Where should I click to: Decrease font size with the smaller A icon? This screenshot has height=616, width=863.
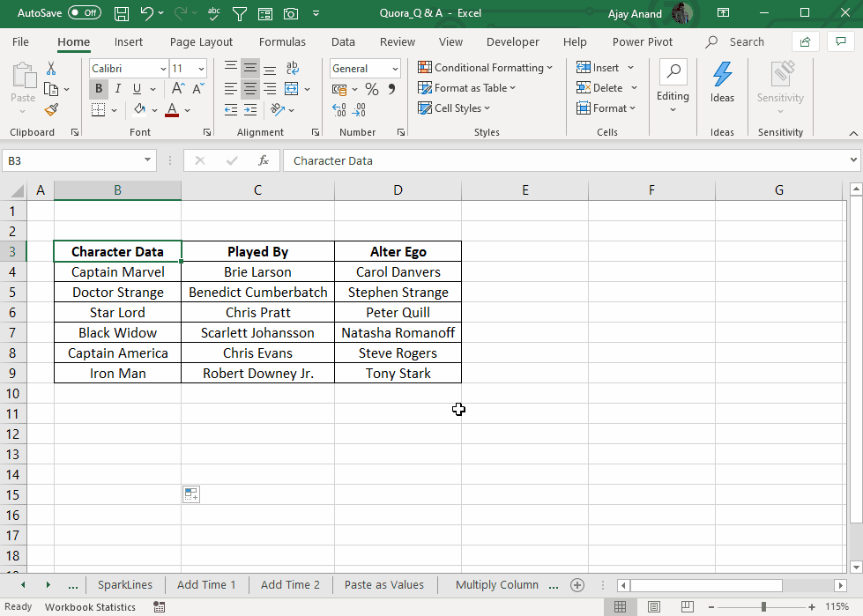click(198, 88)
